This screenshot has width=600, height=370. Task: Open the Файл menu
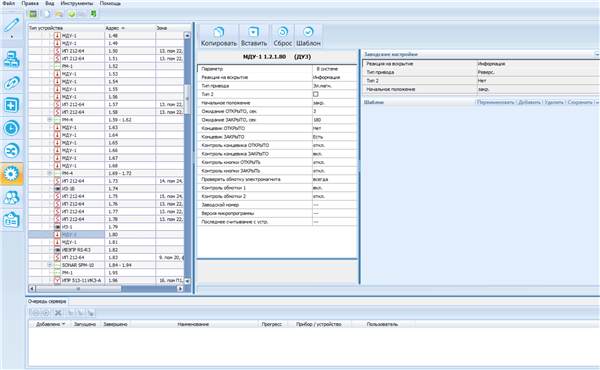click(x=8, y=3)
